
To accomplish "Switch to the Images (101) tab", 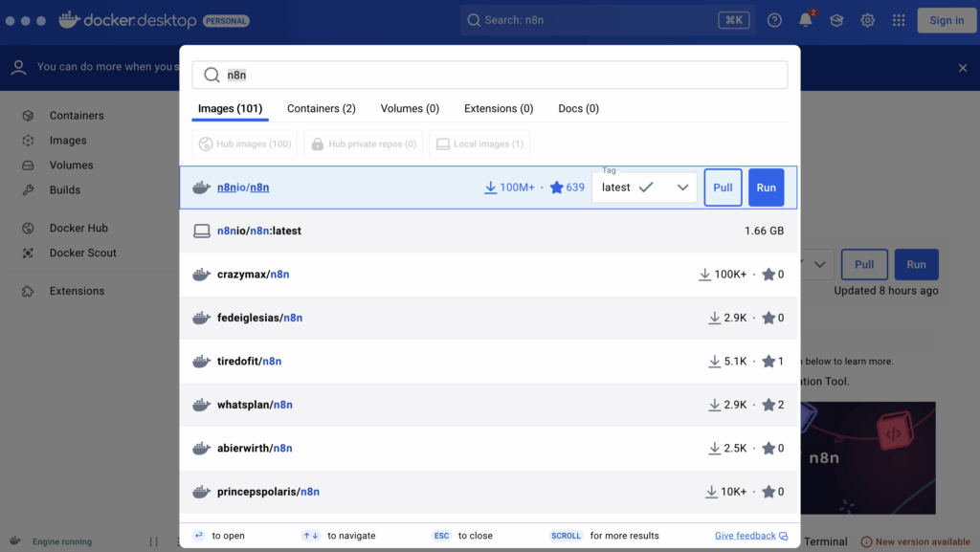I will (x=230, y=109).
